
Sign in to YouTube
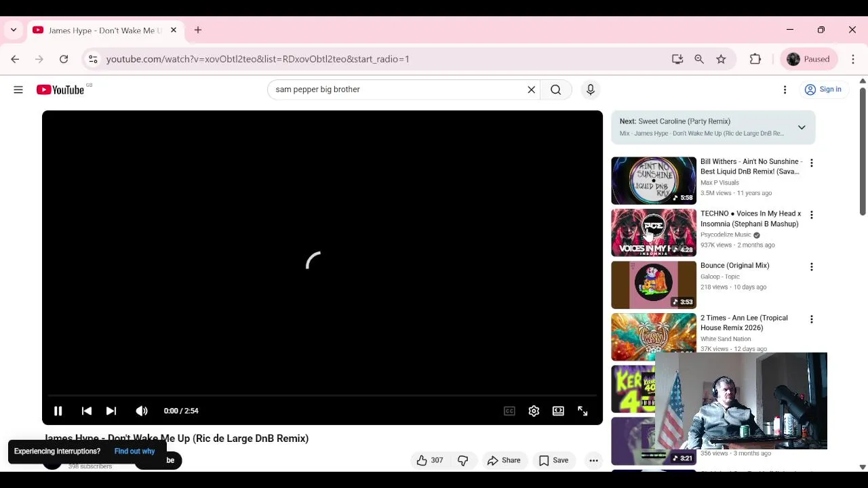coord(822,89)
